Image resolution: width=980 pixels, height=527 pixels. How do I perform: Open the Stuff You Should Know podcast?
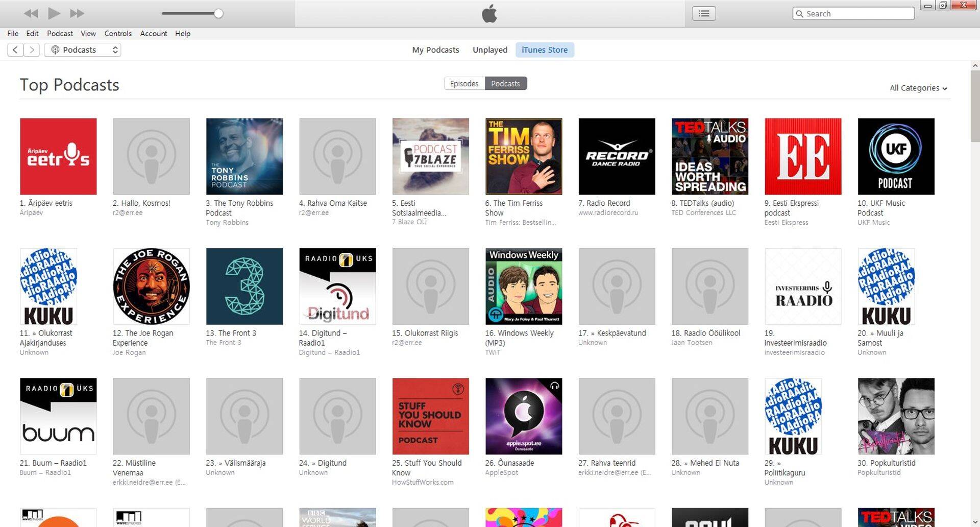pos(430,416)
